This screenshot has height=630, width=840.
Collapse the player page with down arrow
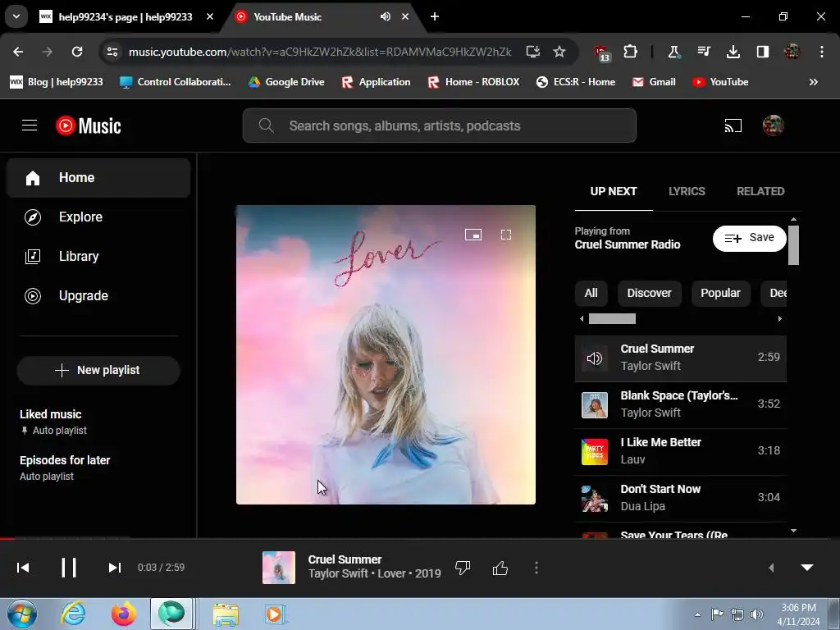coord(807,568)
